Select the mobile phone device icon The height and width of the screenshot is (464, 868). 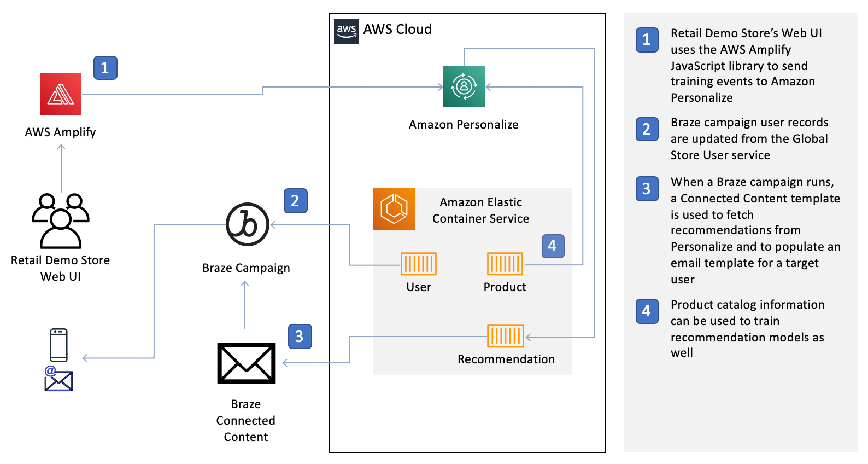point(58,345)
